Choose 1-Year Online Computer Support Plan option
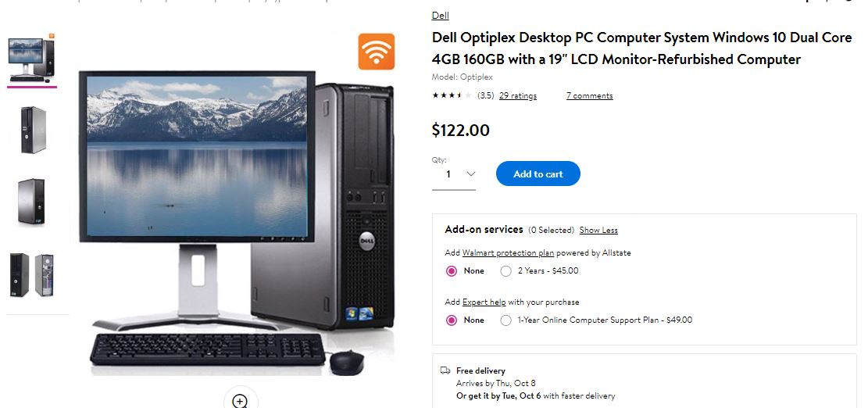 coord(596,320)
